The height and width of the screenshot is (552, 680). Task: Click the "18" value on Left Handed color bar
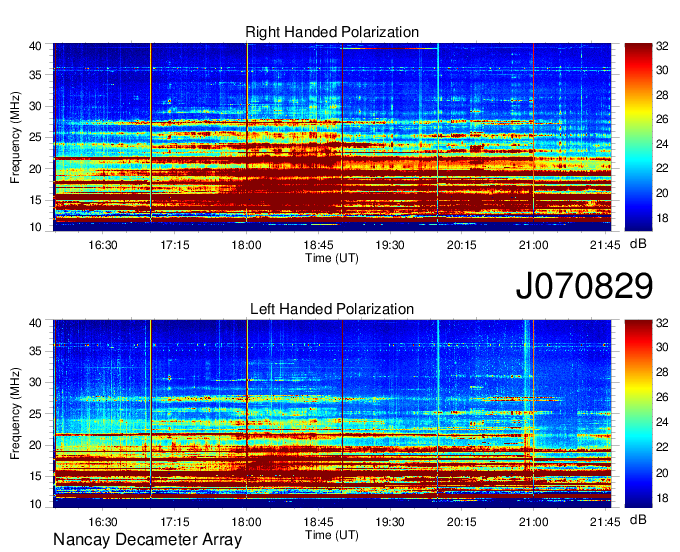662,498
